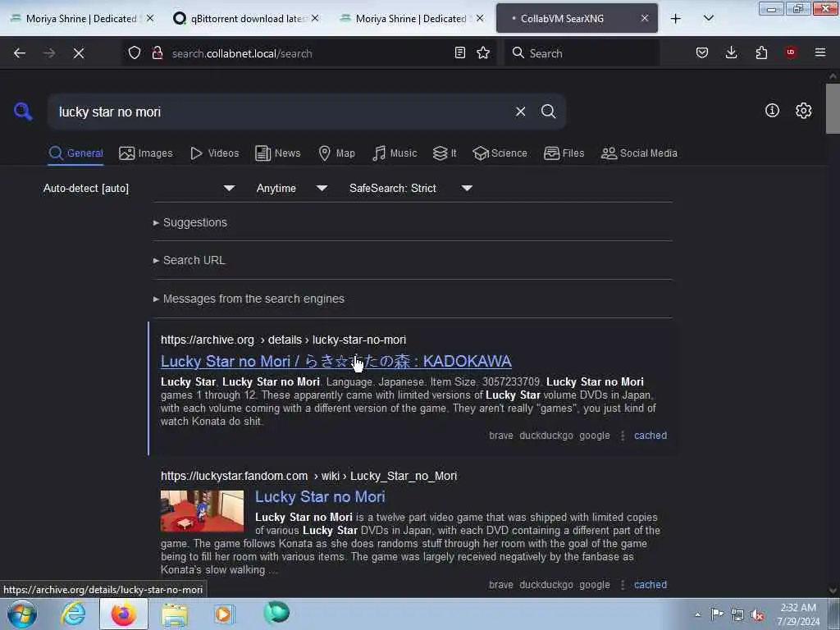This screenshot has width=840, height=630.
Task: Click the SearXNG logo magnifier
Action: [x=22, y=112]
